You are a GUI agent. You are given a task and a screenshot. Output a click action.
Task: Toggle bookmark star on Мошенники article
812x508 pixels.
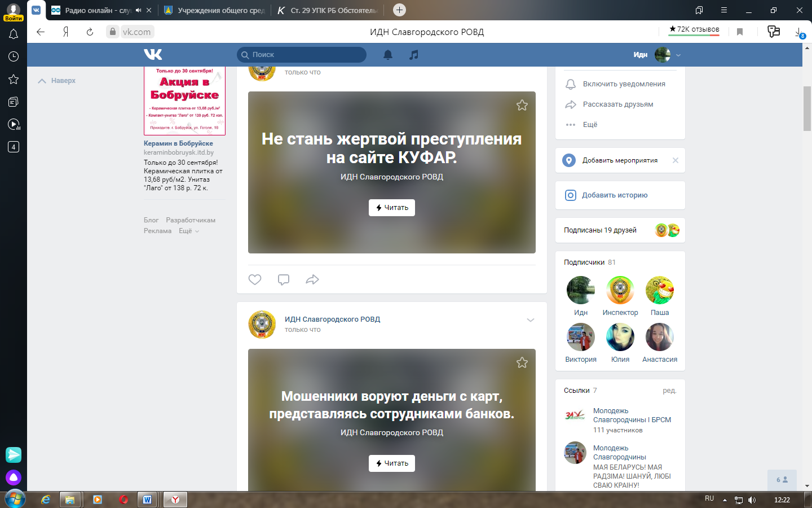pos(522,362)
